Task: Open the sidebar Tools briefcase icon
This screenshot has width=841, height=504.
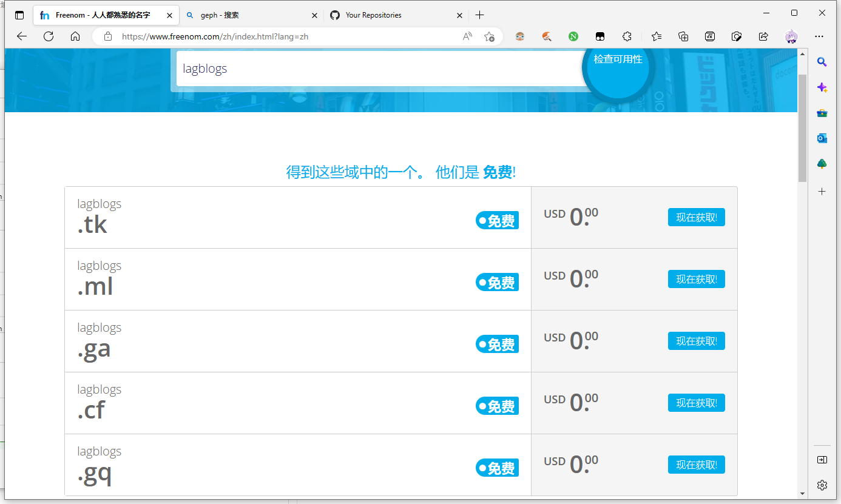Action: coord(822,113)
